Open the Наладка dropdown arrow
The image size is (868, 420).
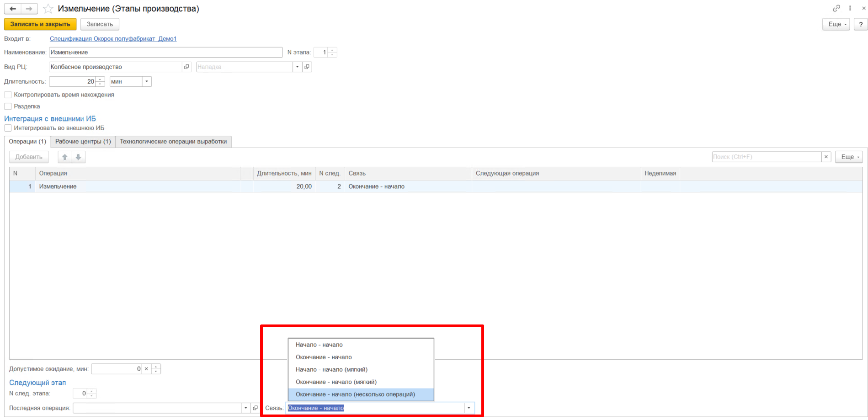[x=297, y=67]
